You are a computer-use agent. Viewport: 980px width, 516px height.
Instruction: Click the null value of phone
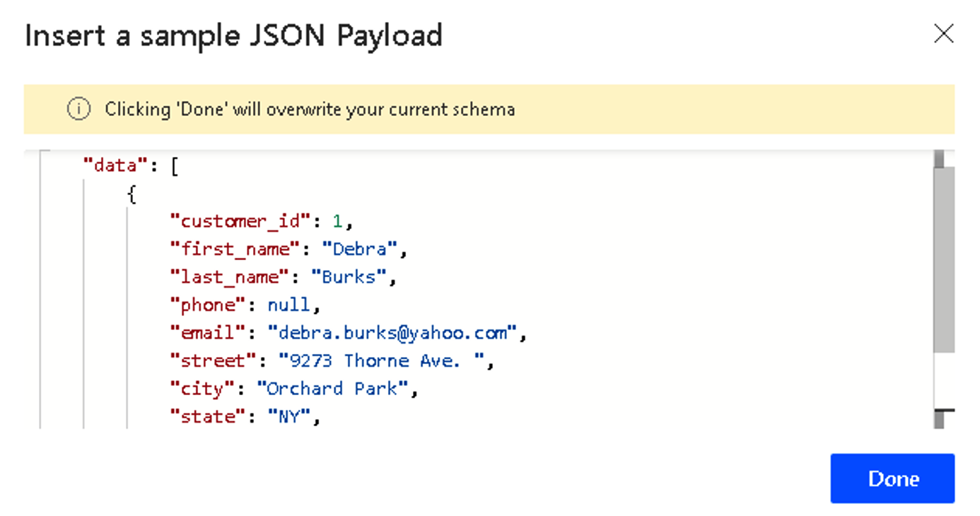click(288, 305)
